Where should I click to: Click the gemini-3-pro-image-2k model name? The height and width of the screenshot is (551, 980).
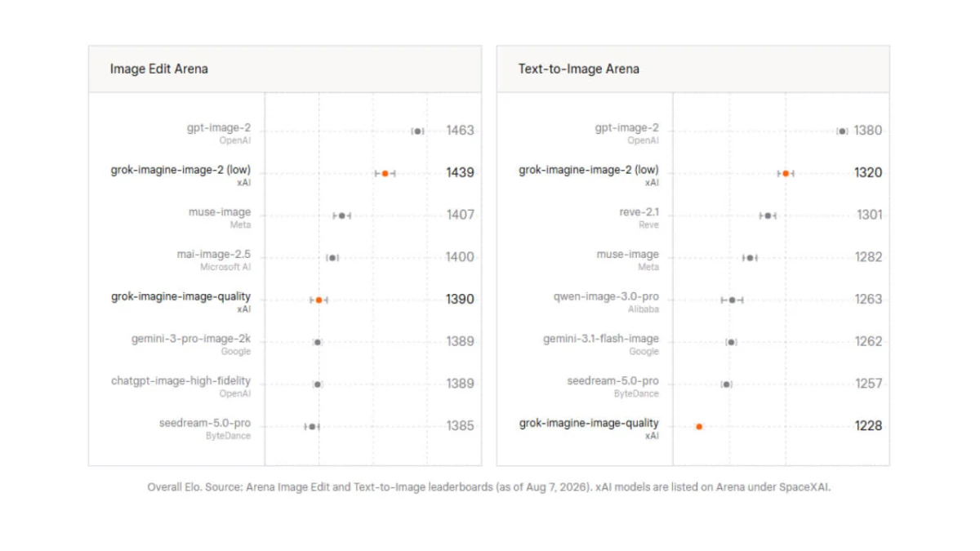click(191, 339)
